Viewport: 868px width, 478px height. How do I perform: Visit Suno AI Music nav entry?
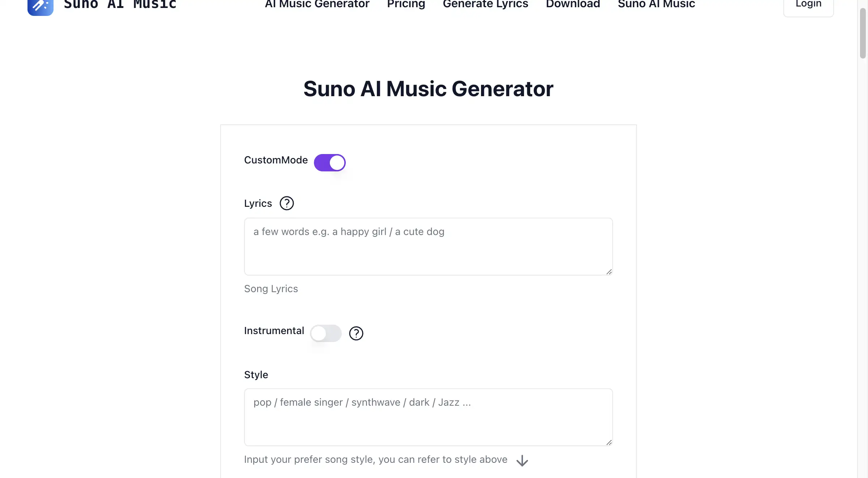(656, 4)
